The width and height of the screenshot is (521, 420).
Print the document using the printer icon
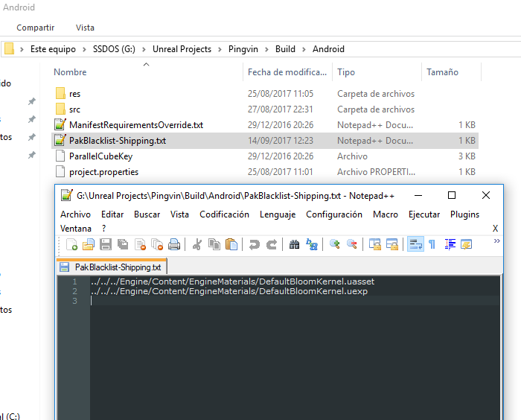[x=174, y=244]
